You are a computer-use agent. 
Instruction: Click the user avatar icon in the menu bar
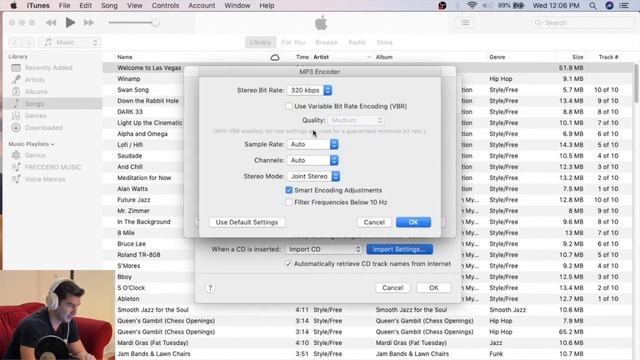(609, 5)
